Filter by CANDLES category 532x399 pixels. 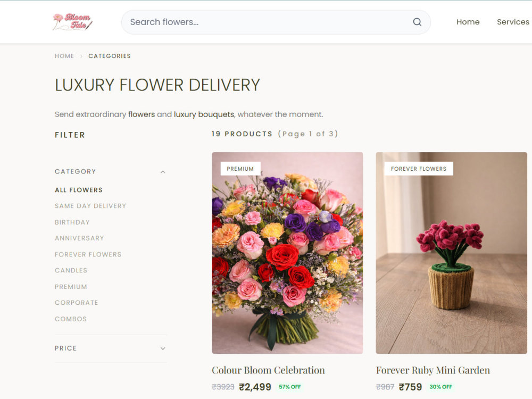point(71,270)
